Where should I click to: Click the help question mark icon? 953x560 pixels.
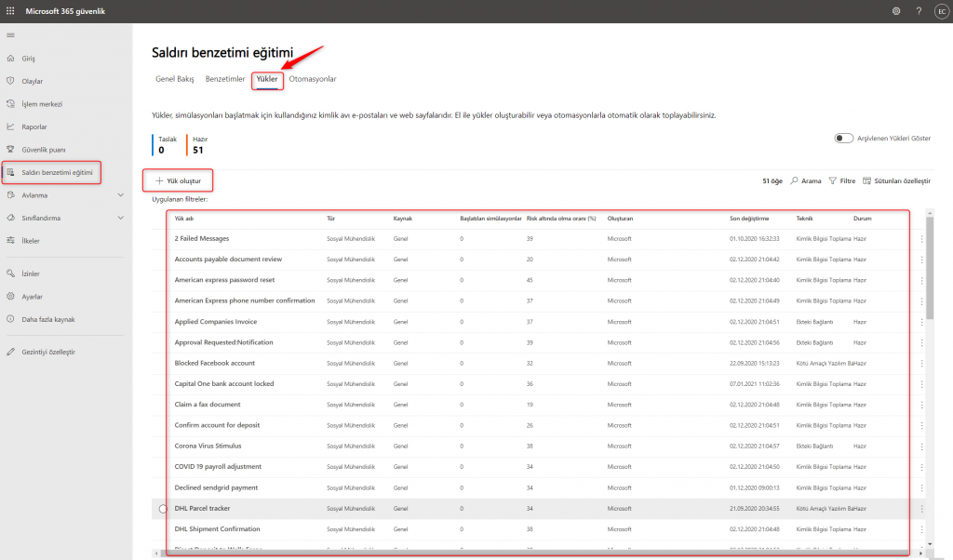919,10
